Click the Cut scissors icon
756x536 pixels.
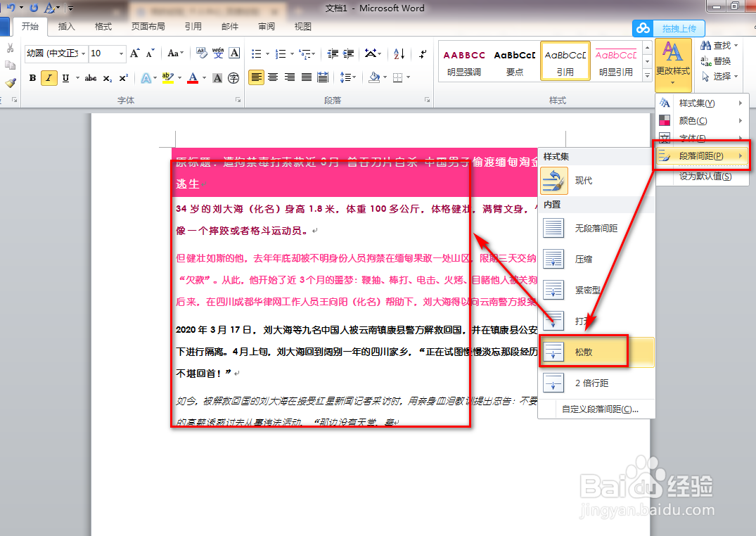(x=10, y=49)
